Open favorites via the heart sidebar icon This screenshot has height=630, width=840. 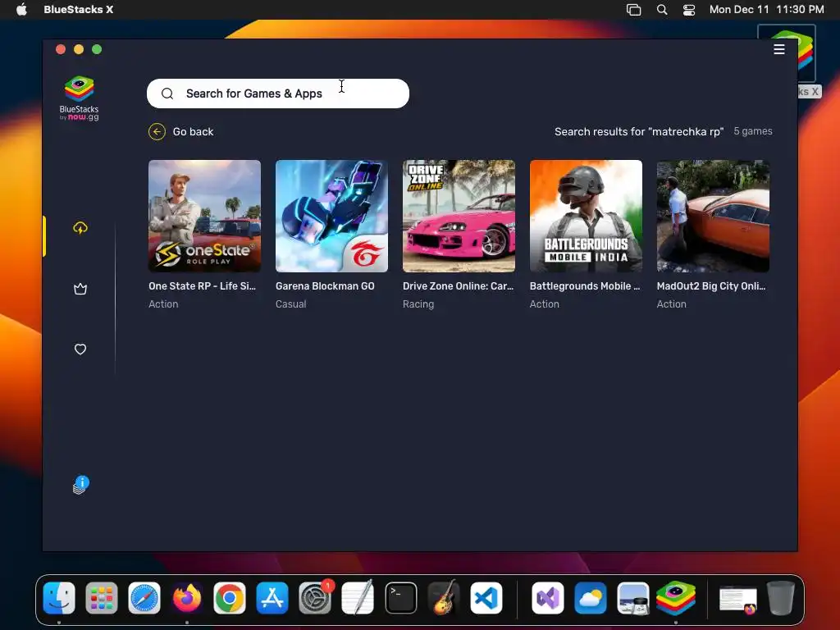pos(80,349)
